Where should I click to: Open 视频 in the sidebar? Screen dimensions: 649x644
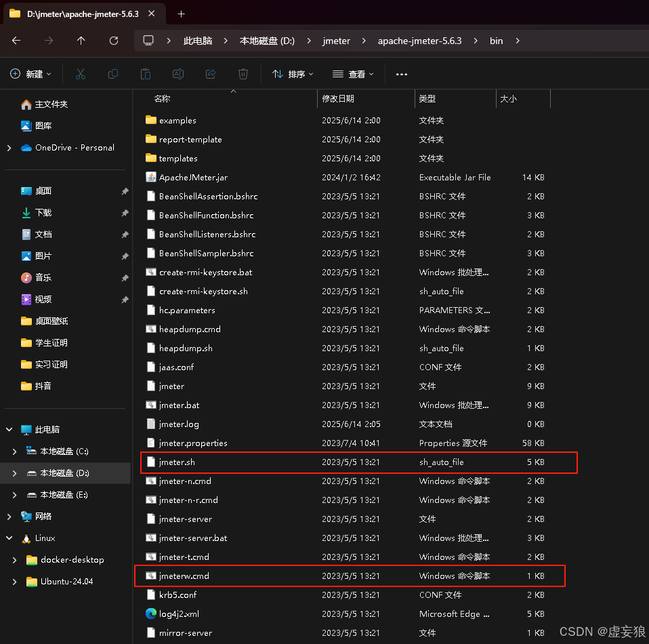[x=43, y=299]
